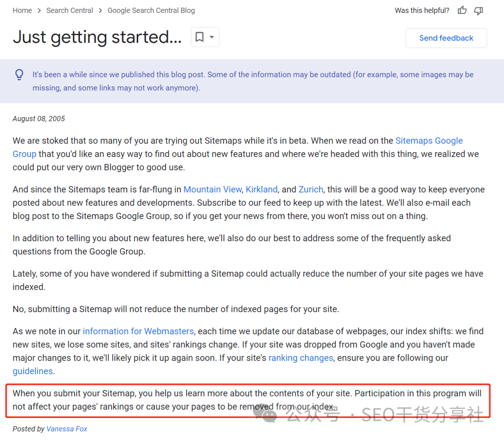Follow the Mountain View link
504x441 pixels.
click(212, 189)
